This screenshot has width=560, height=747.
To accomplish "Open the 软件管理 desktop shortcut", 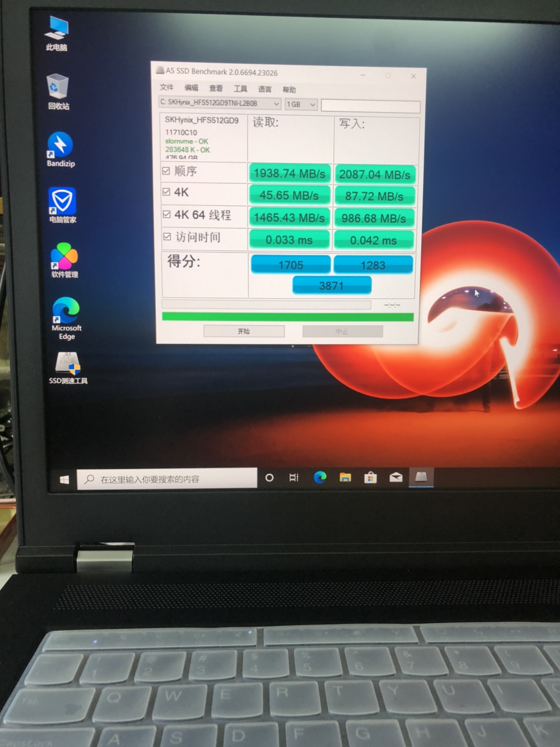I will click(x=64, y=260).
